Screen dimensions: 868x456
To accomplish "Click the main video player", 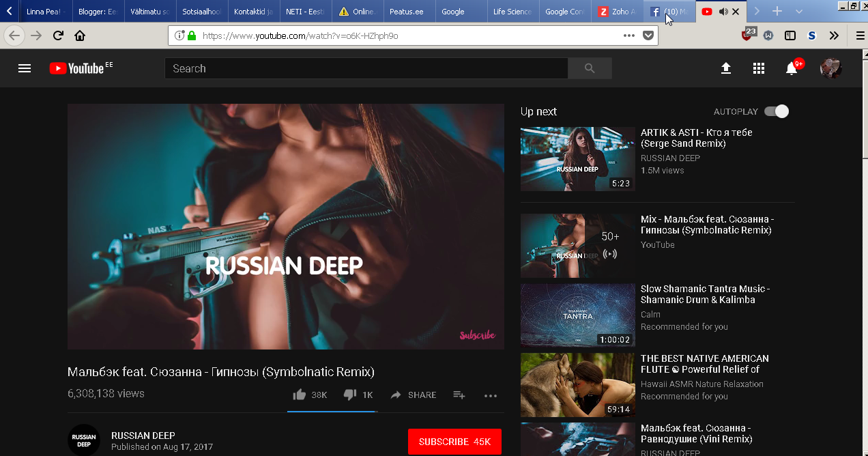I will coord(286,227).
